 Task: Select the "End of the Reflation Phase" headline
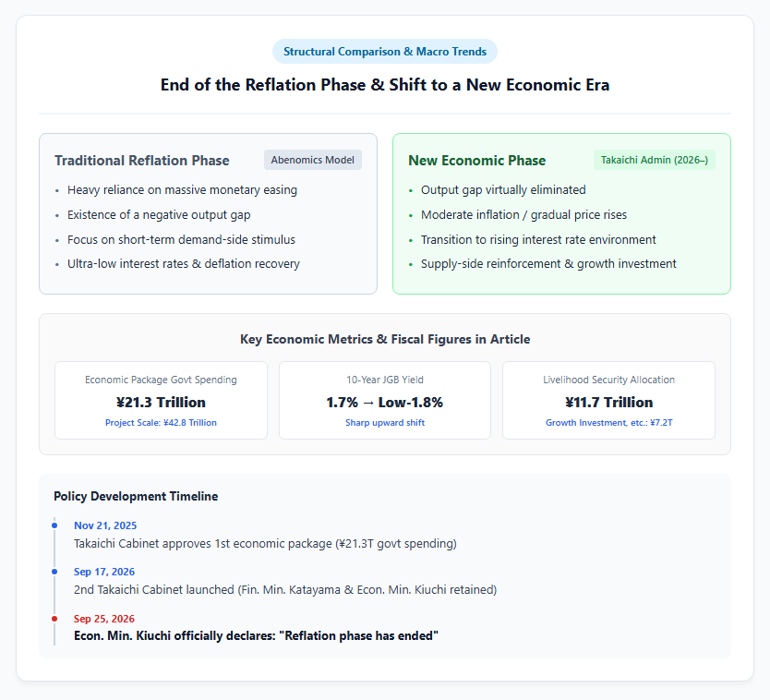(x=385, y=84)
